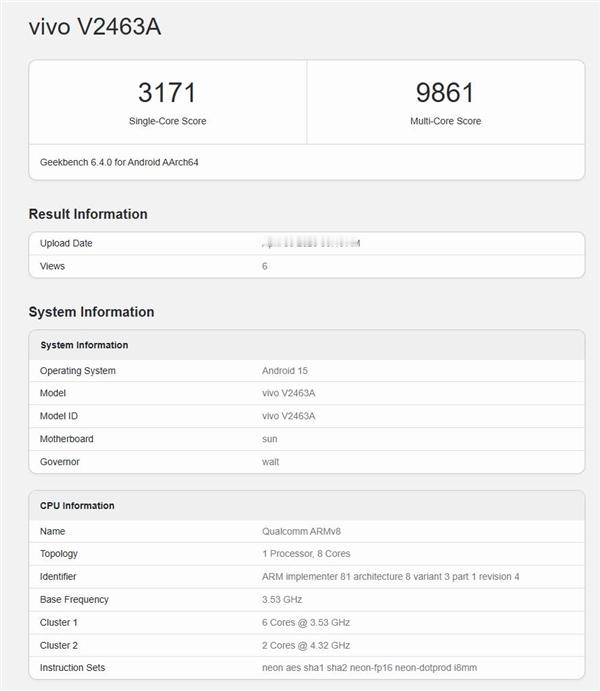The width and height of the screenshot is (600, 691).
Task: Click the Cluster 1 label
Action: coord(59,623)
